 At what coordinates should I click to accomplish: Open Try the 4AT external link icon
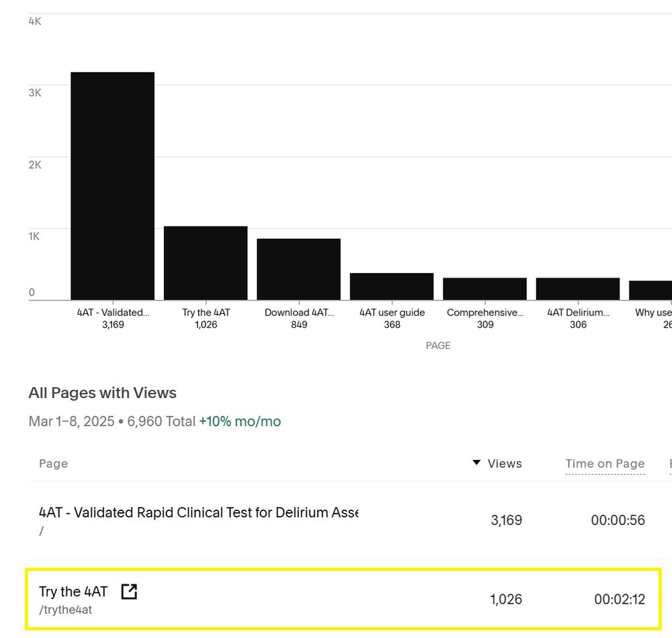point(129,591)
